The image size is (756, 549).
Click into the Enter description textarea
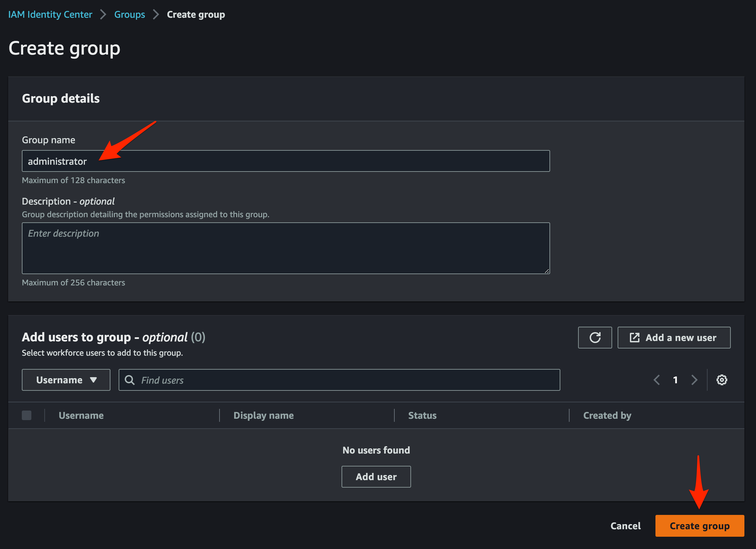coord(286,248)
